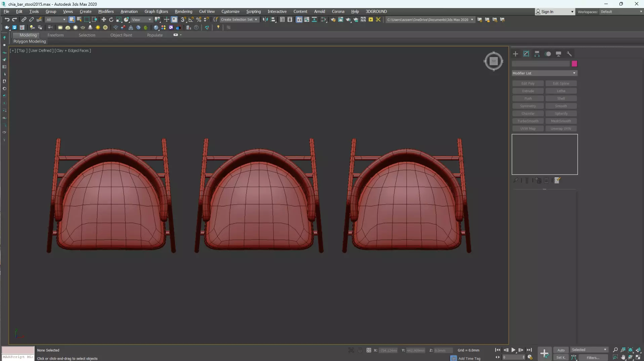Open the View reference coordinate dropdown
The height and width of the screenshot is (361, 644).
[x=141, y=19]
